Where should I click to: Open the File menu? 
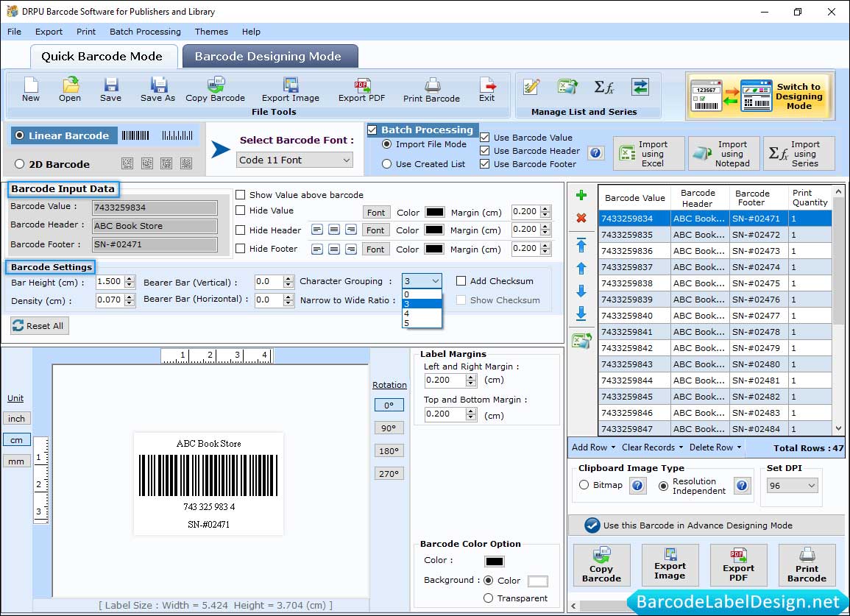pos(15,32)
